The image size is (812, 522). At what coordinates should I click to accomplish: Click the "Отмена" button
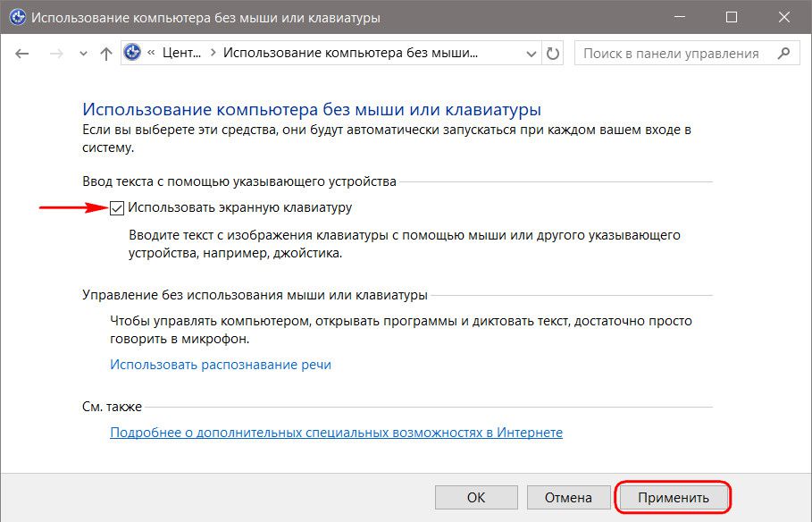pyautogui.click(x=568, y=498)
